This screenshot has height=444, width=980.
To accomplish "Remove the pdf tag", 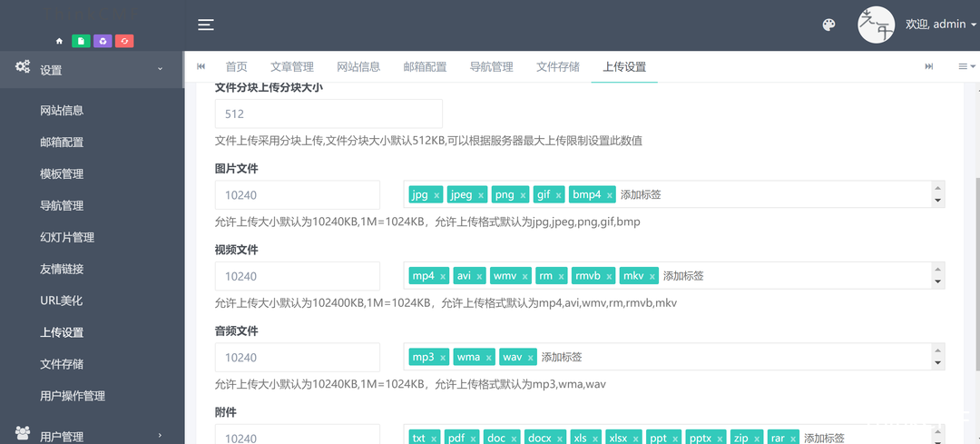I will tap(475, 439).
